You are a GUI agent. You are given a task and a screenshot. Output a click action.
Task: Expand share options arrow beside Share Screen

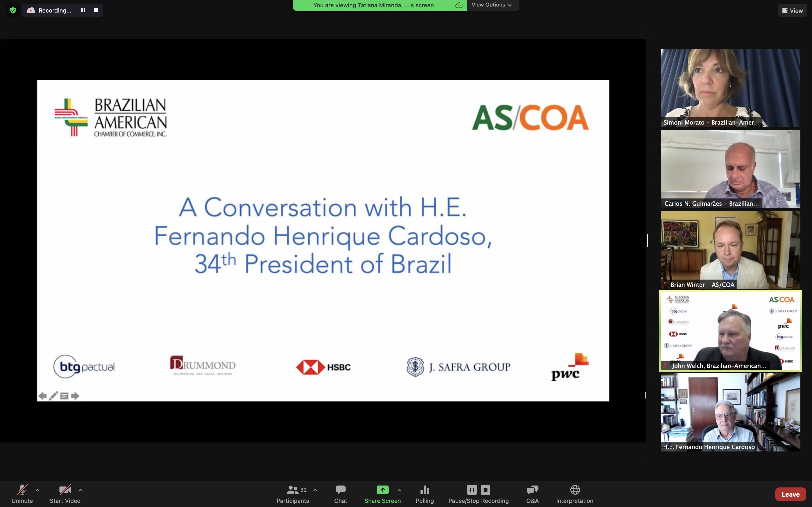pyautogui.click(x=399, y=490)
